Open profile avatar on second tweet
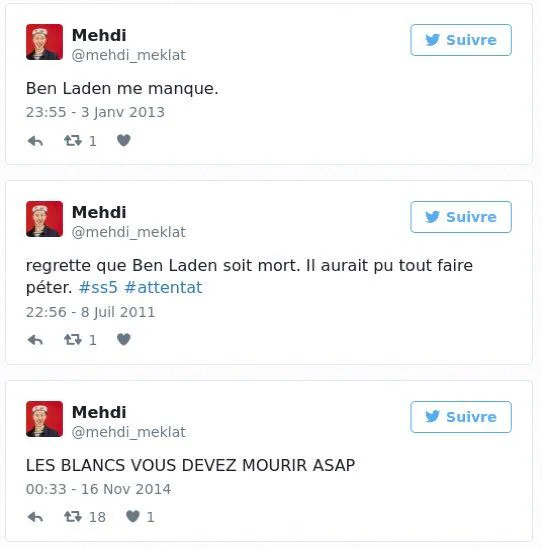 coord(44,219)
